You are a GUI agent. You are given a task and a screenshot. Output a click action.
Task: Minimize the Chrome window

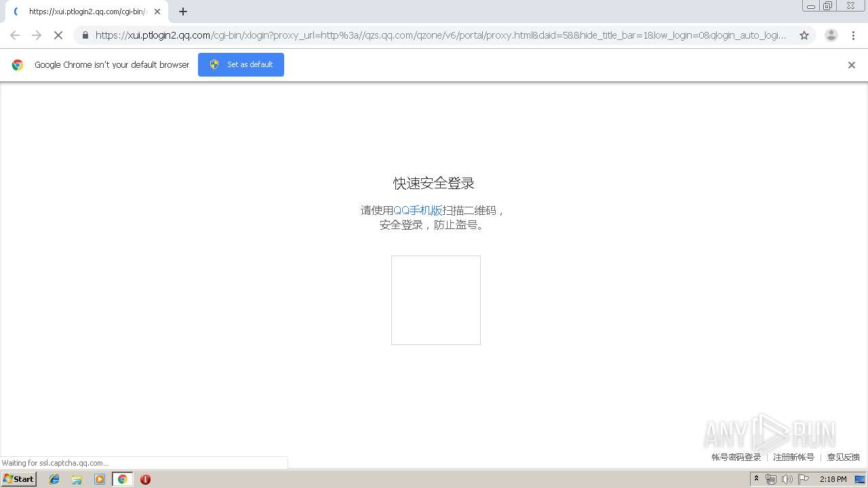pos(811,5)
